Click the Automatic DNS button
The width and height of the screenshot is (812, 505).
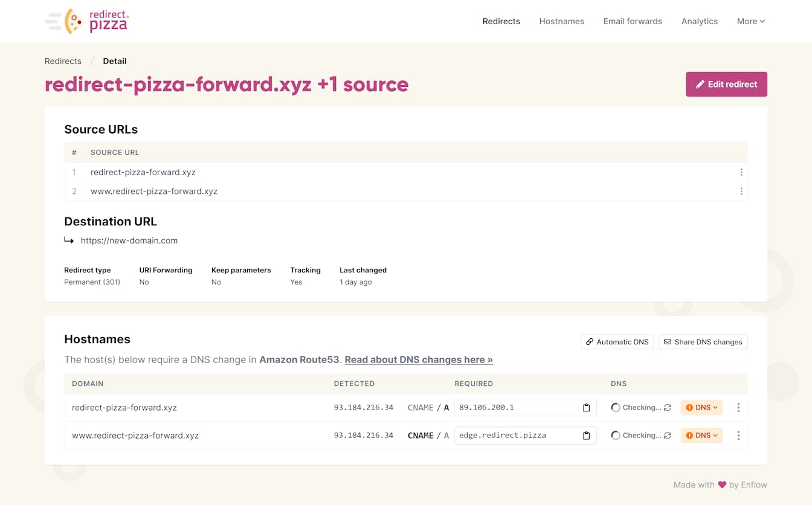617,342
